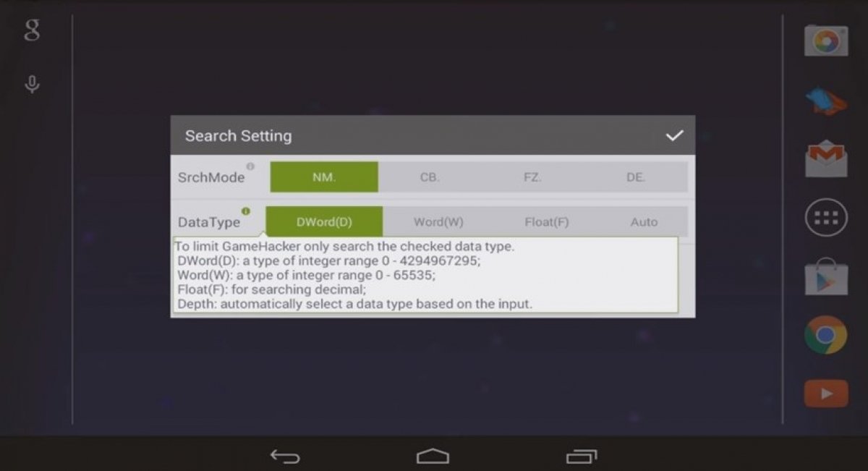The height and width of the screenshot is (471, 868).
Task: Choose the DWord(D) data type
Action: pos(324,221)
